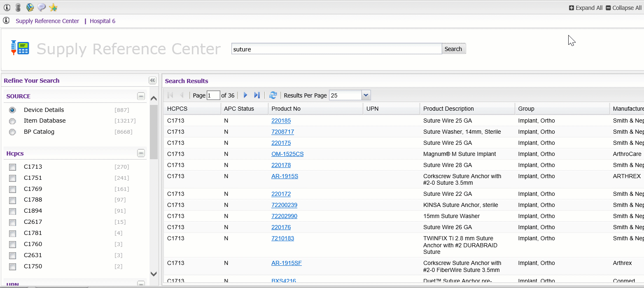Click the star with plus favorites icon

pyautogui.click(x=53, y=7)
